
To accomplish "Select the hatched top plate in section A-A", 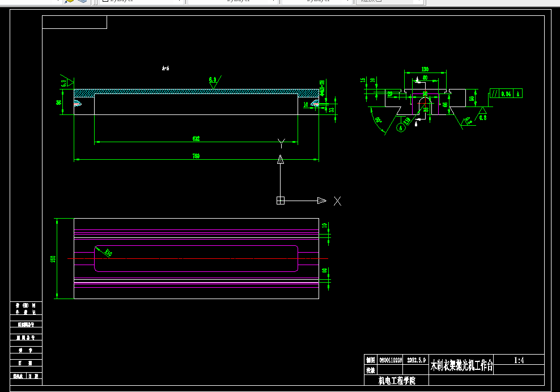I will pyautogui.click(x=197, y=91).
